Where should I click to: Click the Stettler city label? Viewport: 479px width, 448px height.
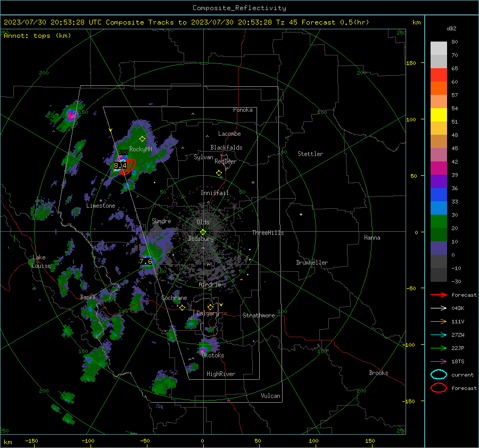(310, 154)
